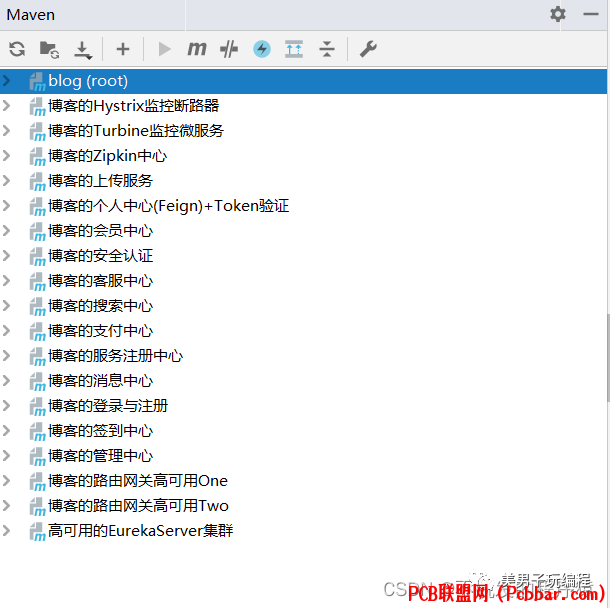Expand 博客的路由网关高可用One module

(x=6, y=481)
